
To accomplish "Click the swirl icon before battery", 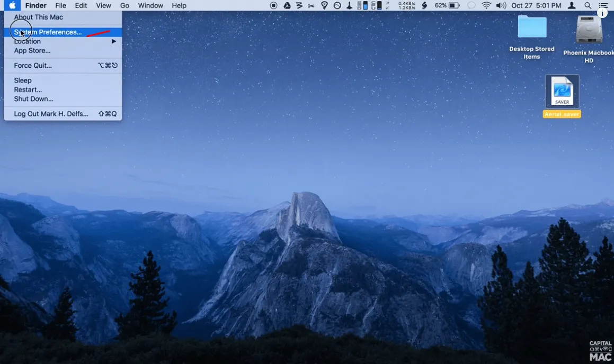I will pyautogui.click(x=424, y=5).
